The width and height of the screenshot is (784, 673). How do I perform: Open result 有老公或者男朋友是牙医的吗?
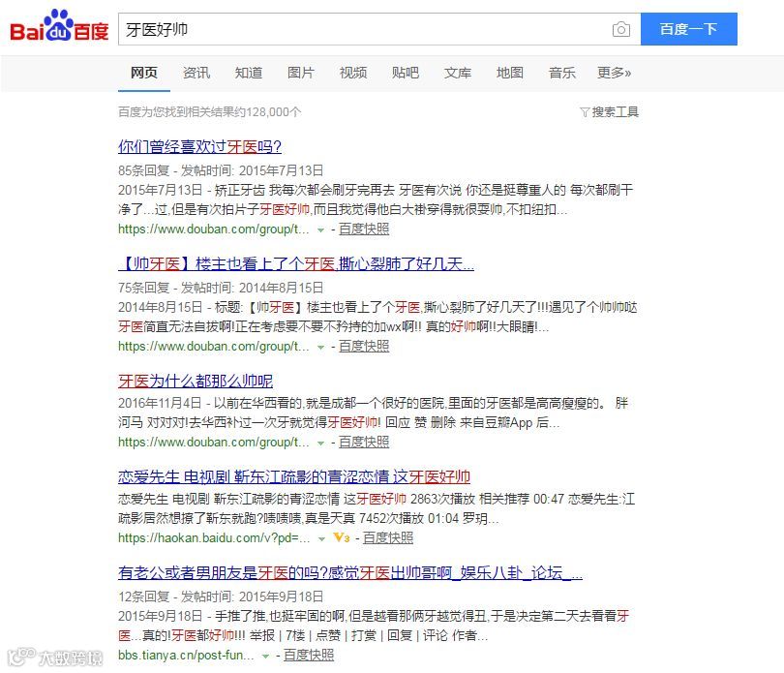click(x=350, y=572)
